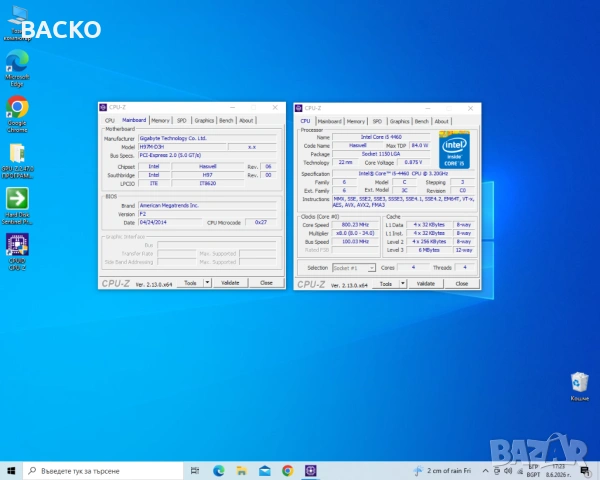This screenshot has width=600, height=480.
Task: Select Graphics tab in right CPU-Z window
Action: coord(399,121)
